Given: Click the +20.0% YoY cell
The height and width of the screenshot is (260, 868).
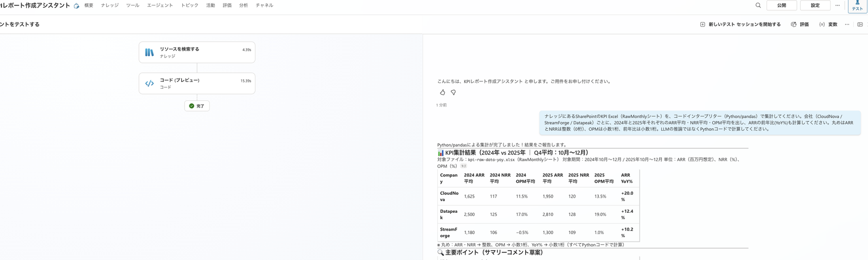Looking at the screenshot, I should (x=627, y=196).
